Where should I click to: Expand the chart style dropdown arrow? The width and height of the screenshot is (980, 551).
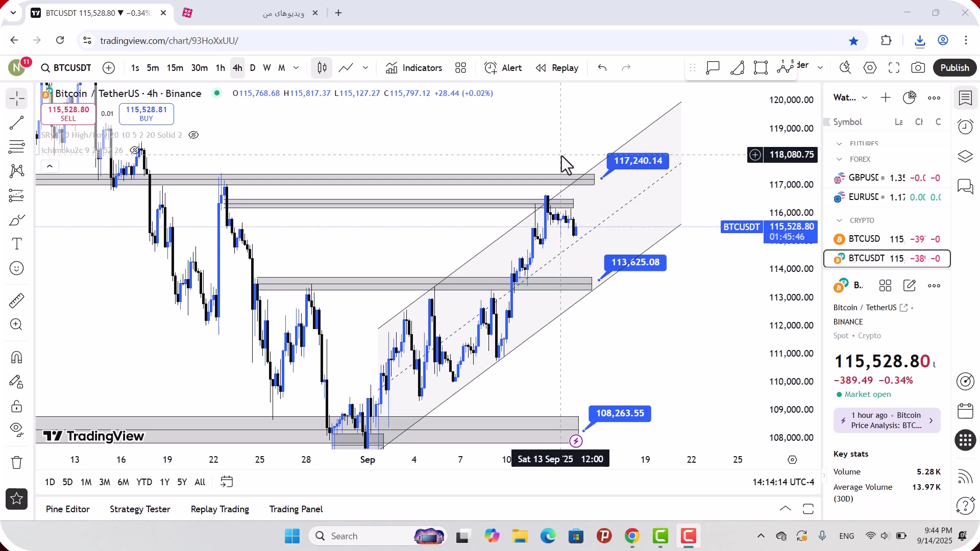[365, 68]
